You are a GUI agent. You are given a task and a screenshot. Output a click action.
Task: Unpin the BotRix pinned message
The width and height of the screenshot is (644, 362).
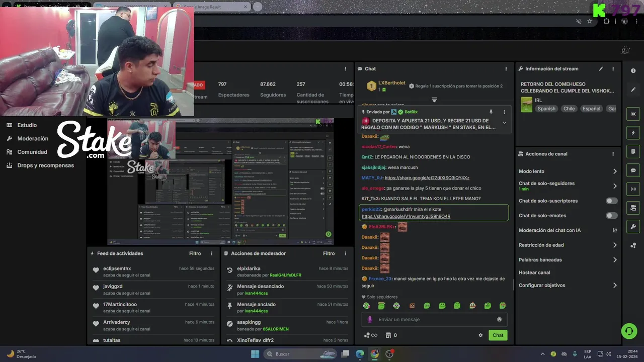tap(491, 112)
